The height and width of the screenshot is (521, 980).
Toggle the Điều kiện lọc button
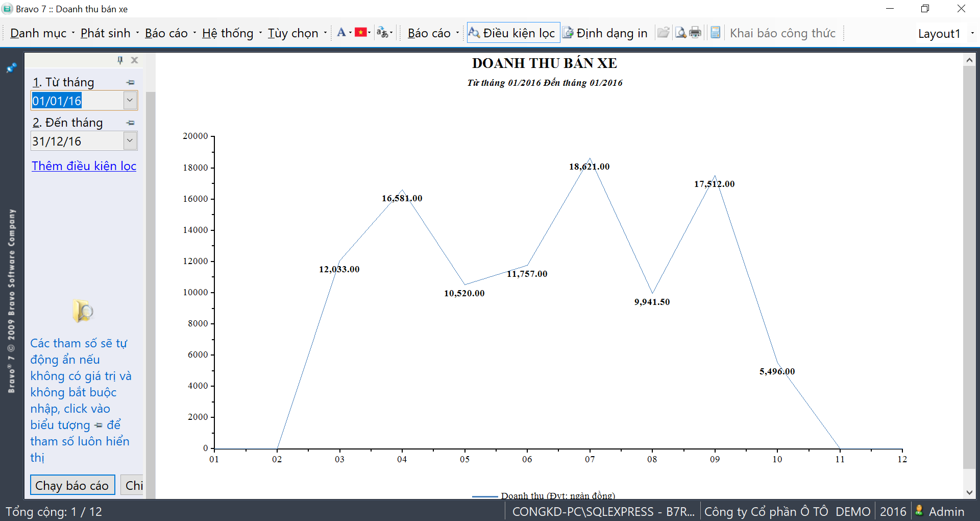click(x=513, y=33)
